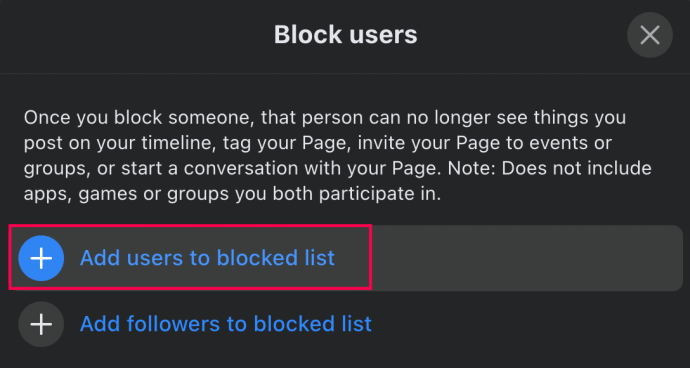This screenshot has height=368, width=690.
Task: Open Add users to blocked list
Action: [x=207, y=258]
